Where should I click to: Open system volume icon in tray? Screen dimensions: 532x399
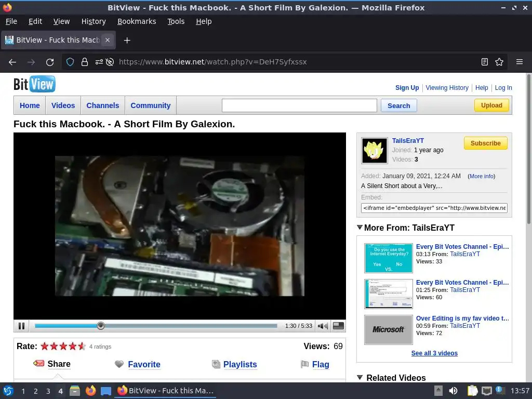(x=453, y=391)
